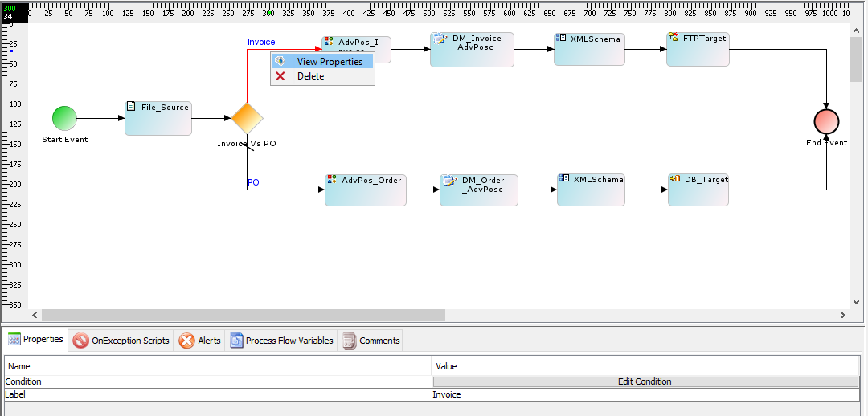
Task: Click the Properties tab icon
Action: (x=14, y=340)
